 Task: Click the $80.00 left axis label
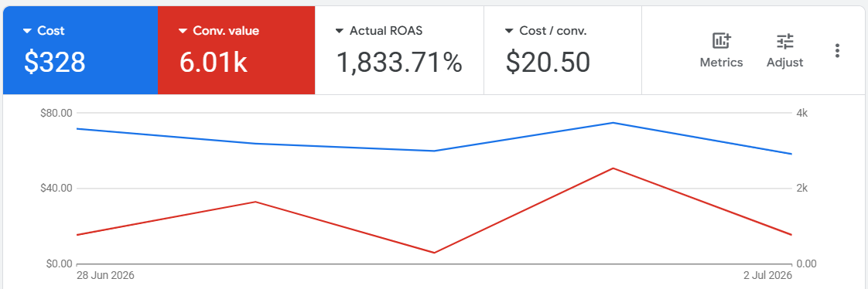click(56, 113)
